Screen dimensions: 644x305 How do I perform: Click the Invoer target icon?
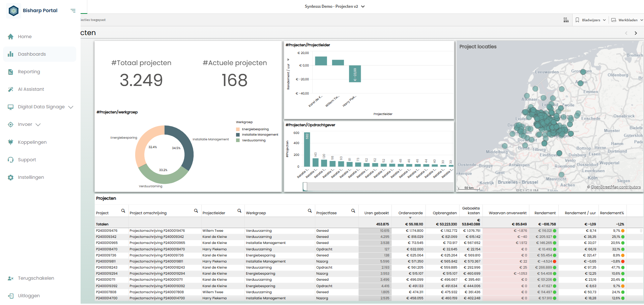point(11,124)
